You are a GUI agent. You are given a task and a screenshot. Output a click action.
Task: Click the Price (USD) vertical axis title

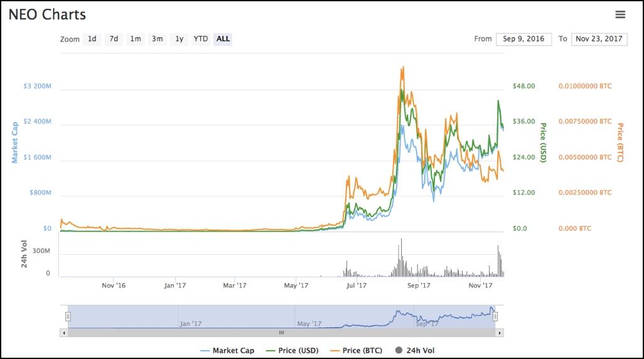coord(543,142)
